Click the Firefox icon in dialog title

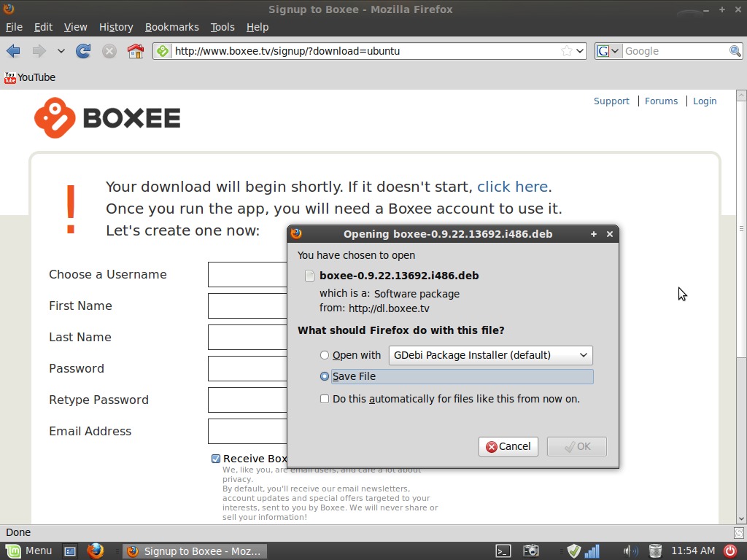(296, 233)
